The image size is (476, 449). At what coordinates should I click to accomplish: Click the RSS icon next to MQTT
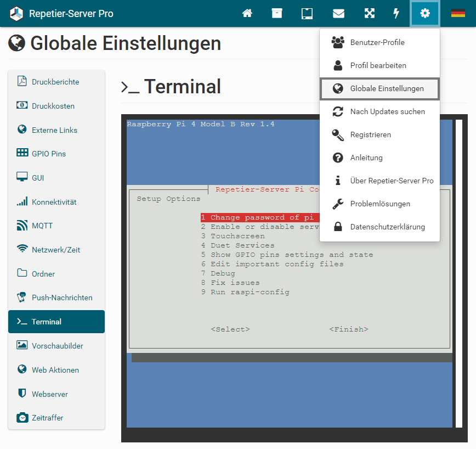(x=22, y=225)
